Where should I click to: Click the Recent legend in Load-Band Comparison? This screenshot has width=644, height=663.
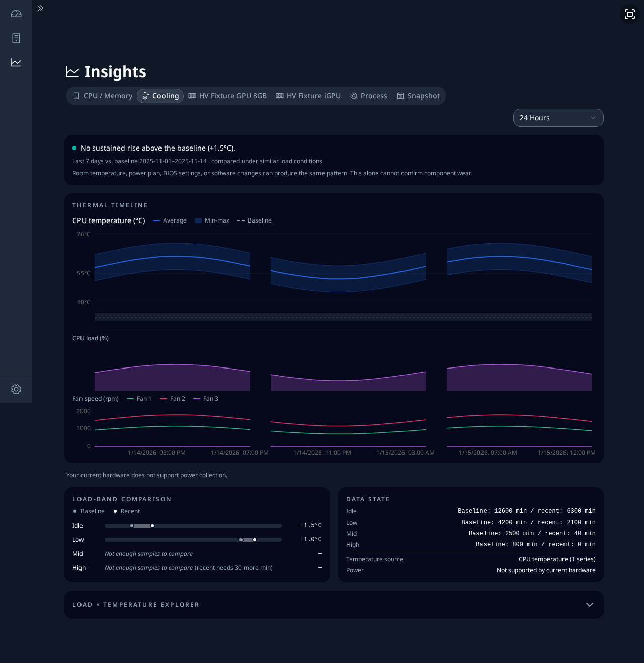[x=127, y=511]
